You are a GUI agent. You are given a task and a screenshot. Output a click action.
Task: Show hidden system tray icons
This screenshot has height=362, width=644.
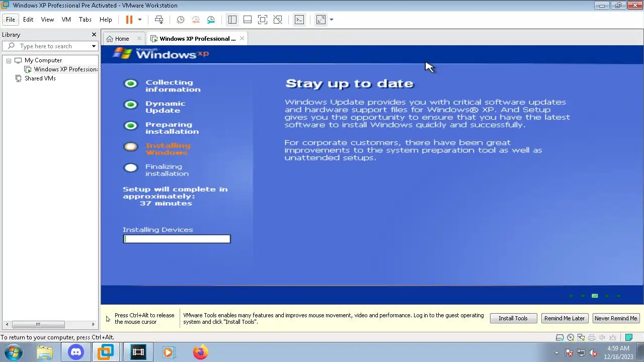(556, 352)
